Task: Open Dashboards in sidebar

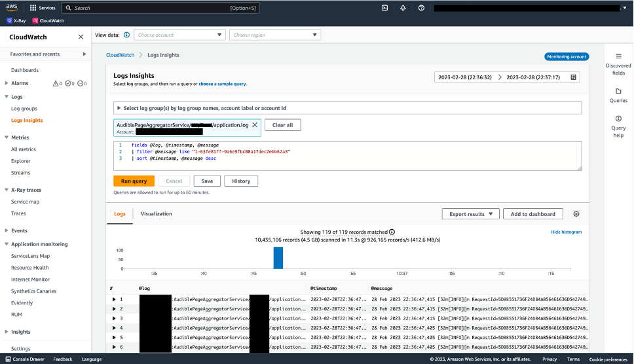Action: (25, 70)
